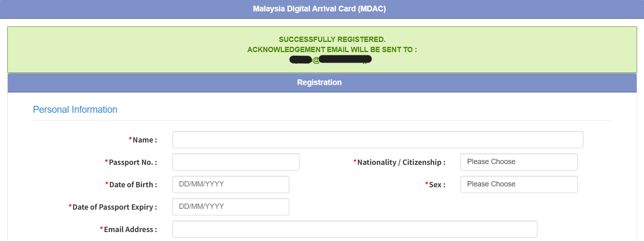Click the Date of Passport Expiry label
Screen dimensions: 644x241
click(114, 207)
